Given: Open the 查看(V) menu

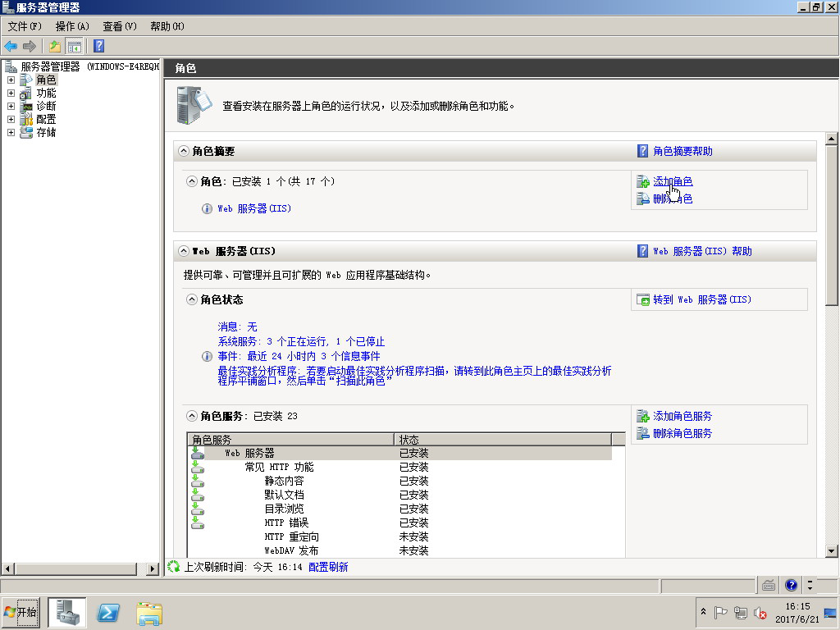Looking at the screenshot, I should pos(119,26).
